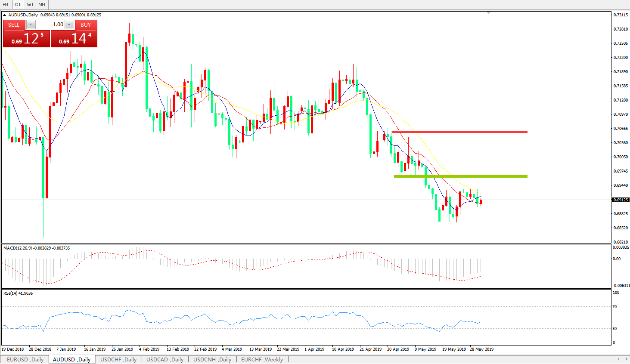Click the chart shift triangle marker
The height and width of the screenshot is (364, 630).
488,13
